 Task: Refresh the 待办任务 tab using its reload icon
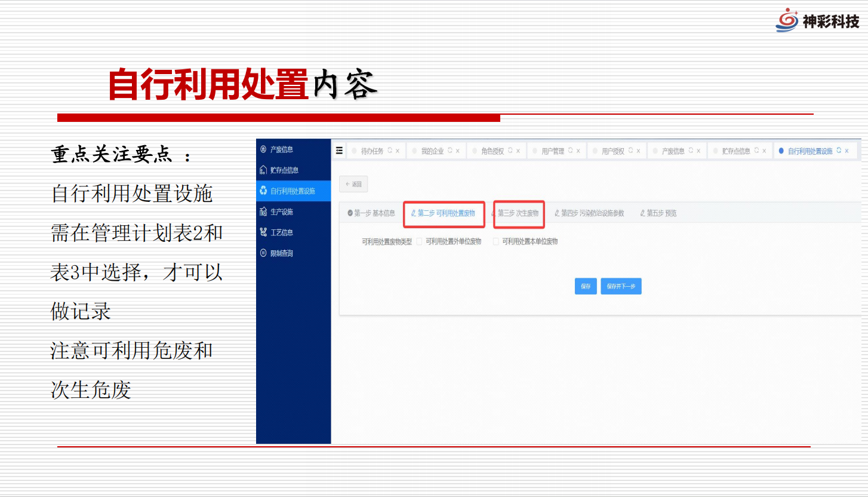point(390,151)
